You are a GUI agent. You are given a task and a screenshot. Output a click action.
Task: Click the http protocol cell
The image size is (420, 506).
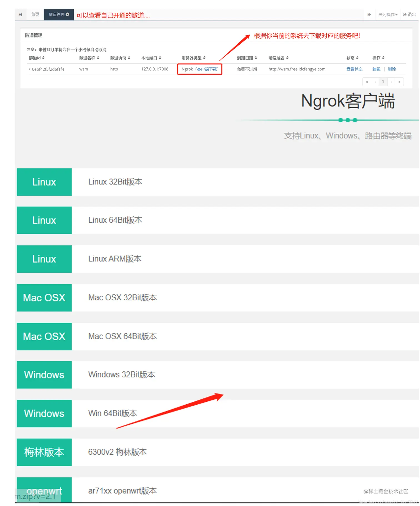tap(114, 69)
